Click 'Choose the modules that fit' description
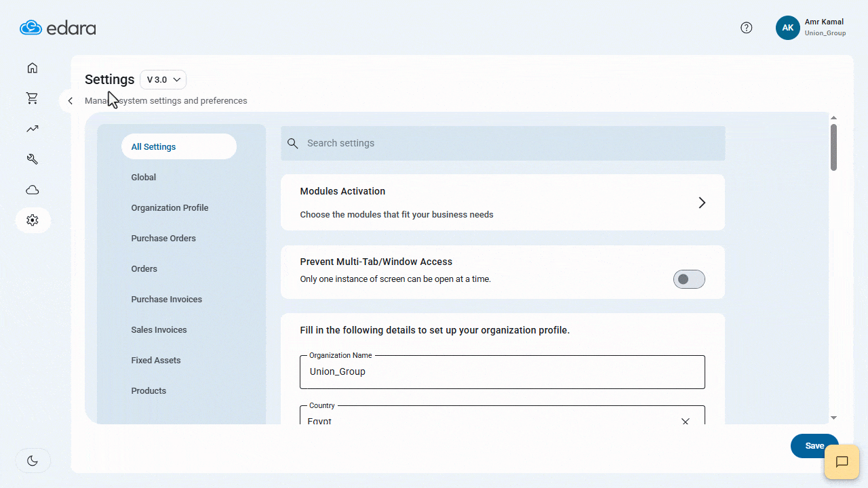This screenshot has height=488, width=868. tap(397, 215)
